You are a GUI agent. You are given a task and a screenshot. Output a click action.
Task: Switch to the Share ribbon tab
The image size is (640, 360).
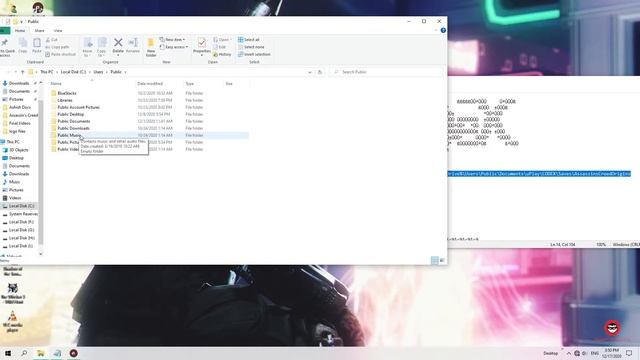tap(40, 31)
